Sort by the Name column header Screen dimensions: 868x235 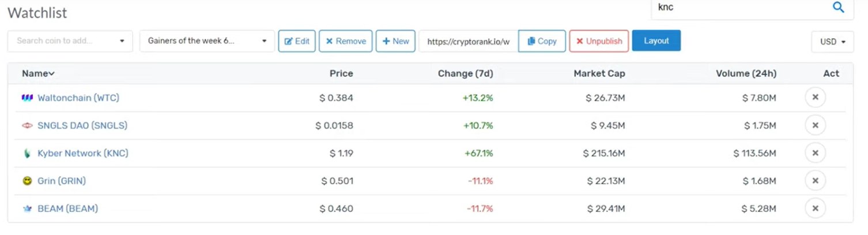[x=38, y=73]
